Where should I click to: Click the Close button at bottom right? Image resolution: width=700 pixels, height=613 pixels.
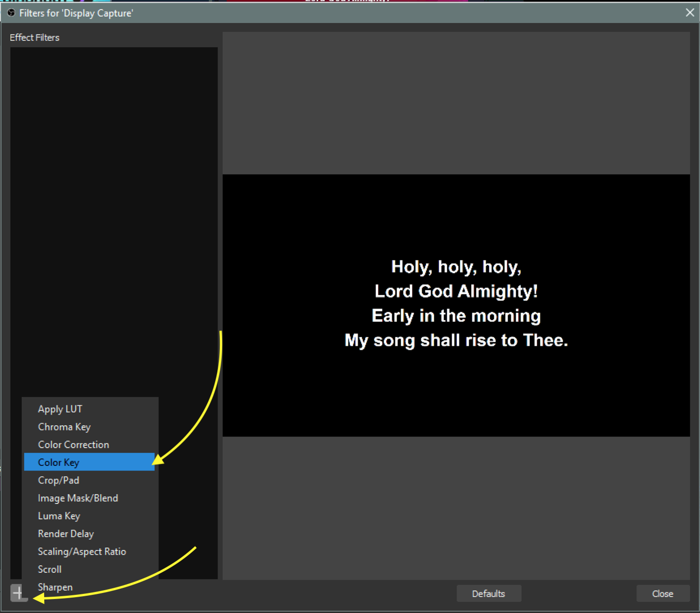click(x=662, y=593)
